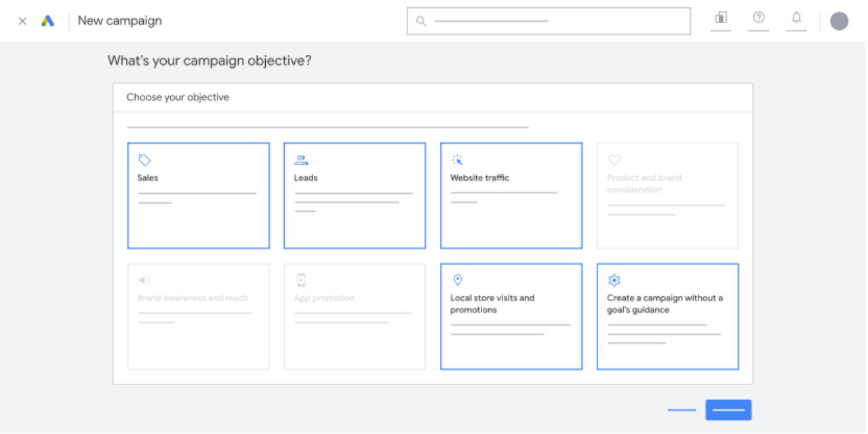This screenshot has height=434, width=868.
Task: Open the Help question mark icon
Action: (759, 20)
